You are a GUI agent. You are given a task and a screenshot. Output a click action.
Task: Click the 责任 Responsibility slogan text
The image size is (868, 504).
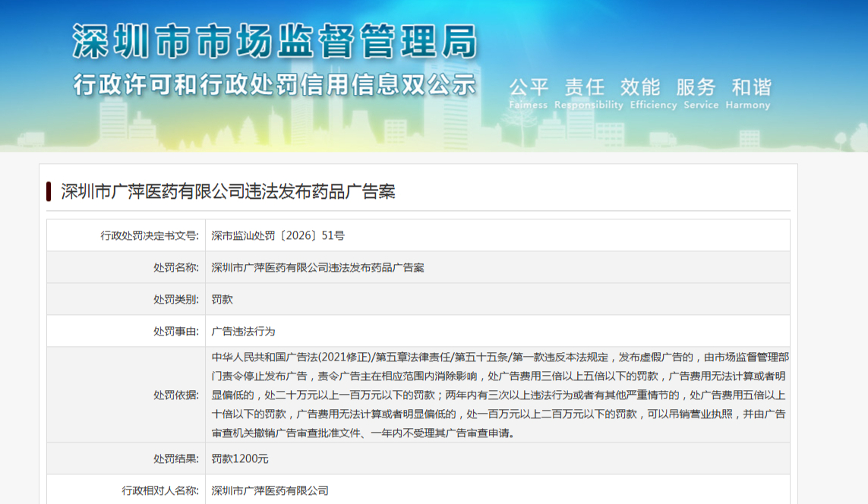point(588,93)
